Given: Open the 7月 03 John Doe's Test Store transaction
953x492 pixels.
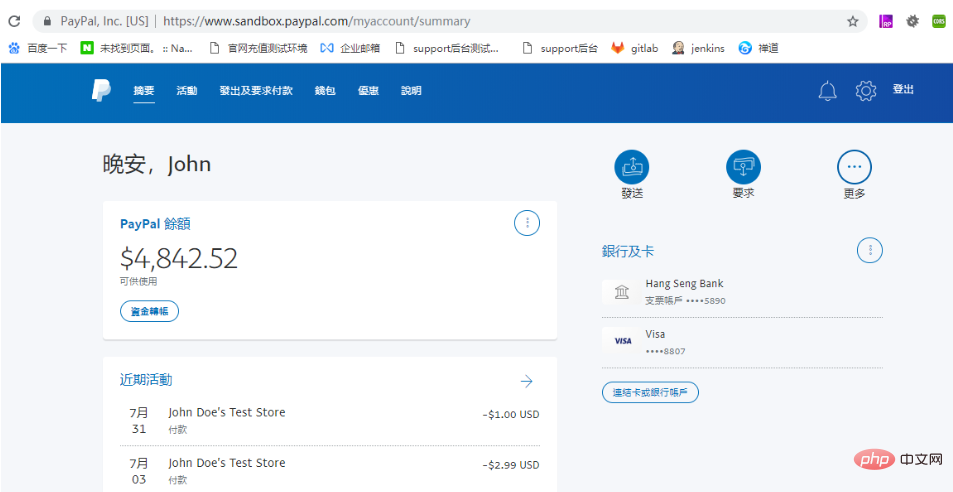Looking at the screenshot, I should click(x=330, y=471).
